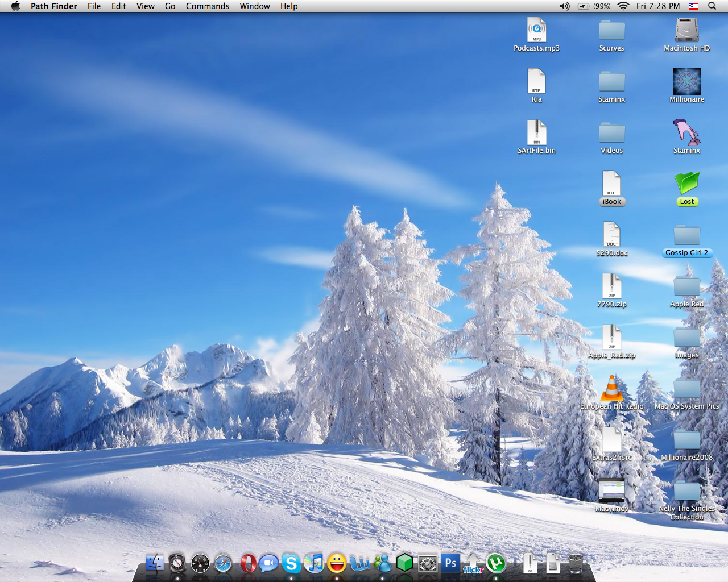Launch Path Finder compass icon in Dock

click(x=177, y=563)
